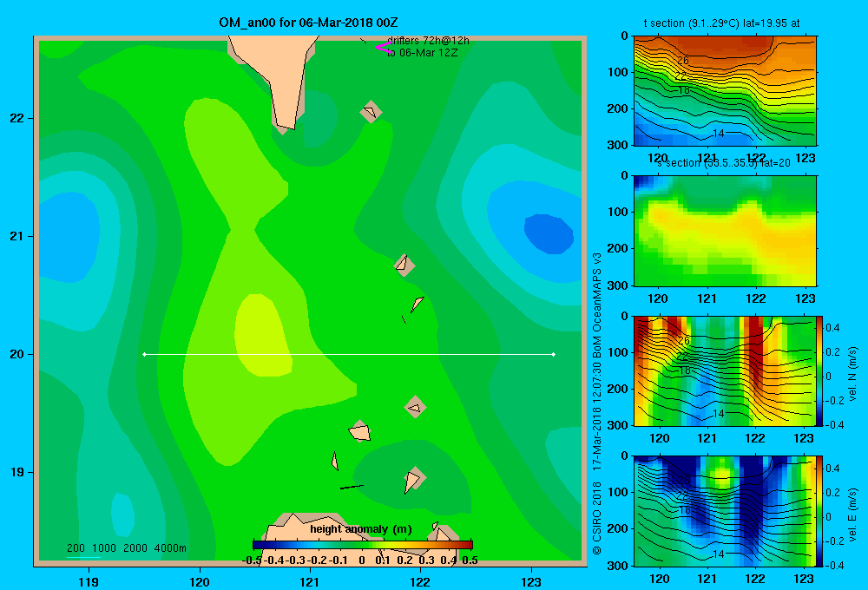The height and width of the screenshot is (590, 868).
Task: Click the 'height anomaly (m)' label
Action: tap(361, 529)
